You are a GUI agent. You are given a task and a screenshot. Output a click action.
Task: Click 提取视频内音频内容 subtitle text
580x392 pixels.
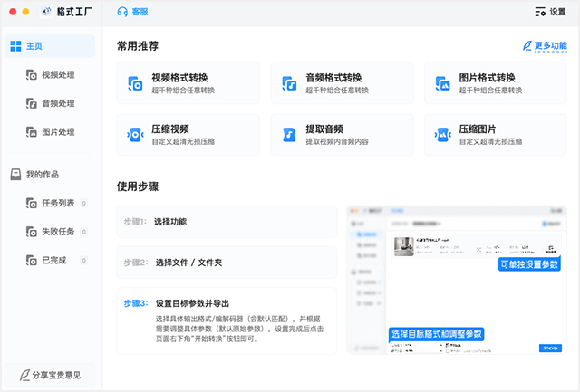[337, 141]
